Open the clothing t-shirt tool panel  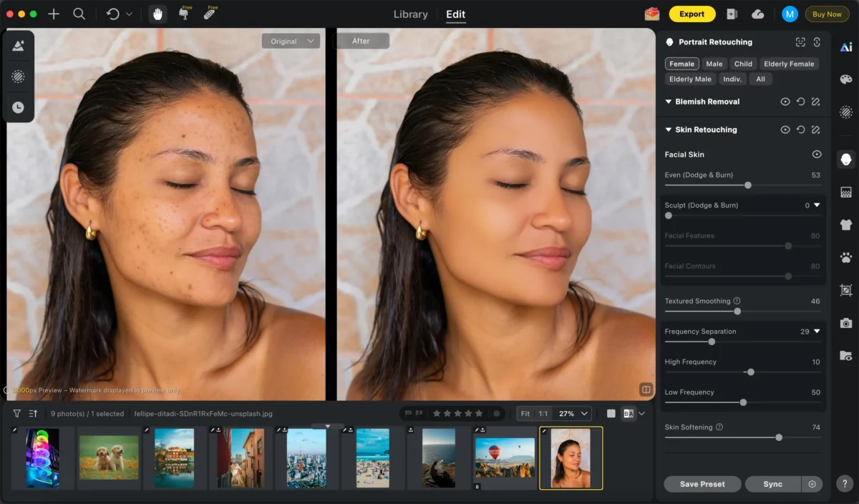846,225
